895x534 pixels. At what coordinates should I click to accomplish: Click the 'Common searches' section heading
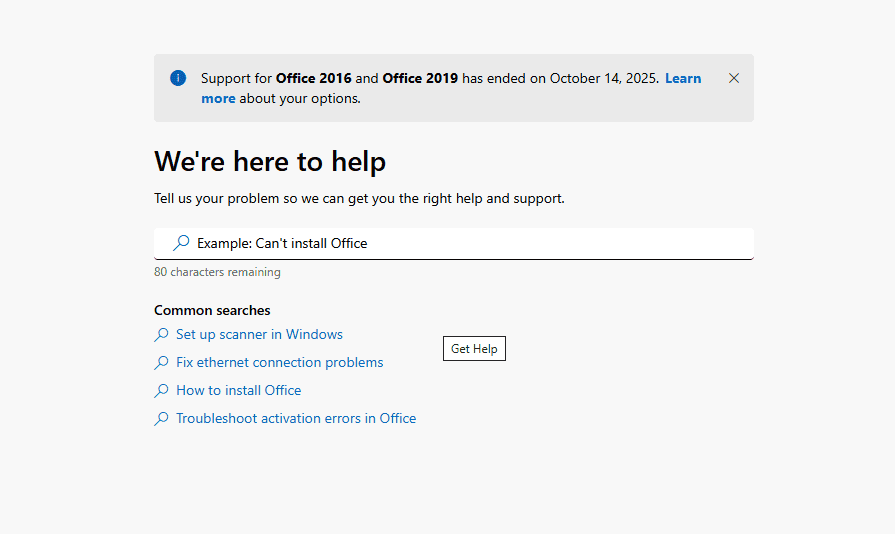[212, 310]
